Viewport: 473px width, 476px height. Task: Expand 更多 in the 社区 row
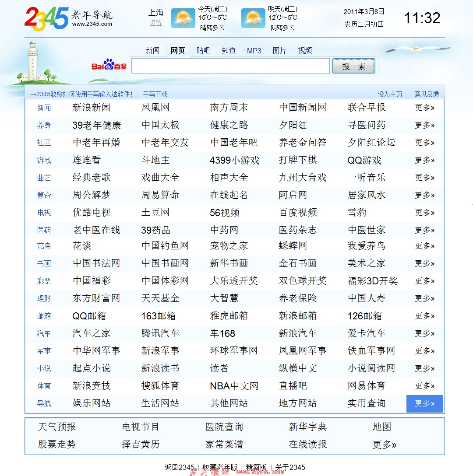[x=425, y=142]
